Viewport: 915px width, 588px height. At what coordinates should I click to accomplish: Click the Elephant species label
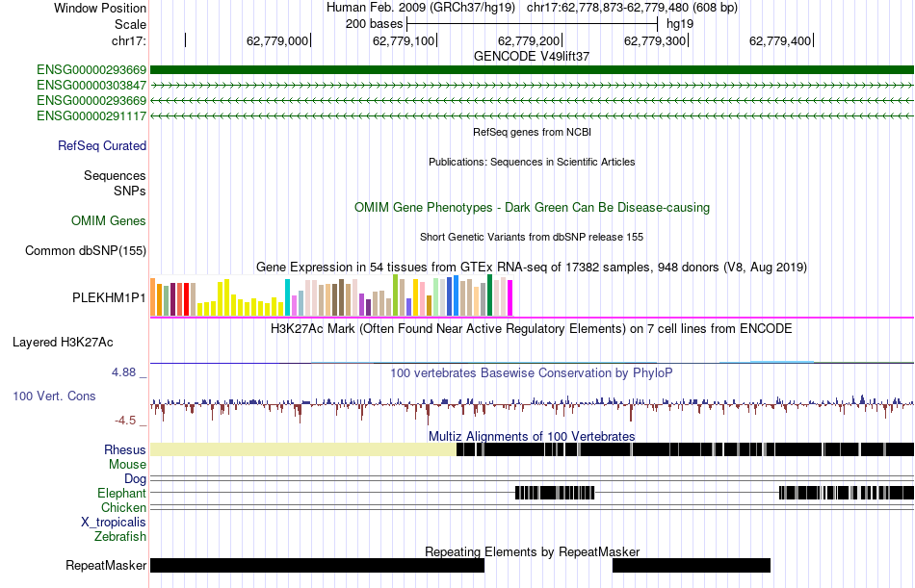click(122, 493)
